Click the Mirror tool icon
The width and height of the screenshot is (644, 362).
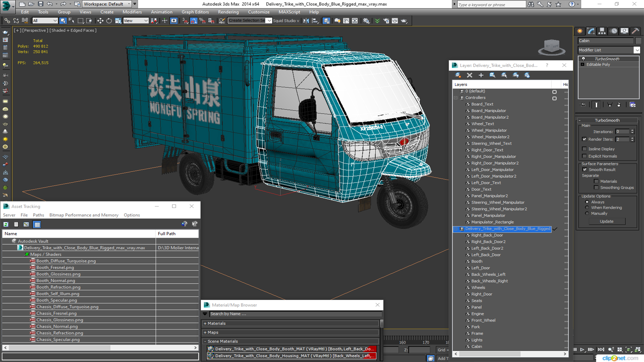(306, 21)
